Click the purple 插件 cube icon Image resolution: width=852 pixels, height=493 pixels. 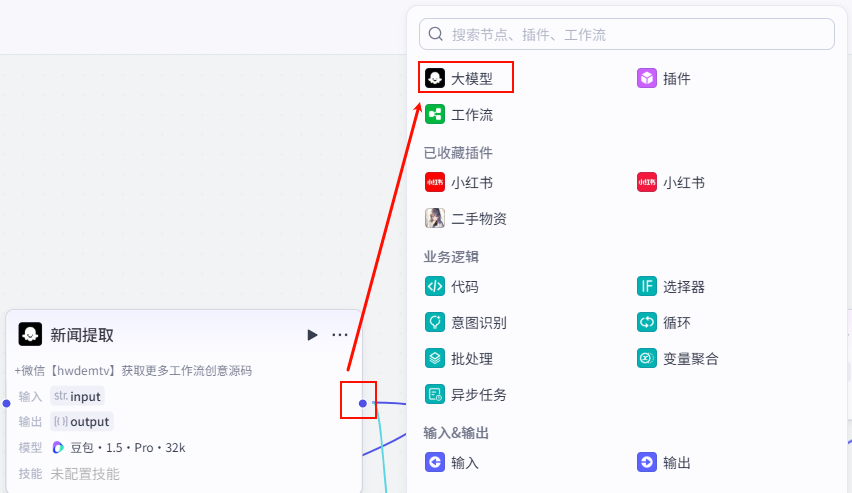coord(647,78)
